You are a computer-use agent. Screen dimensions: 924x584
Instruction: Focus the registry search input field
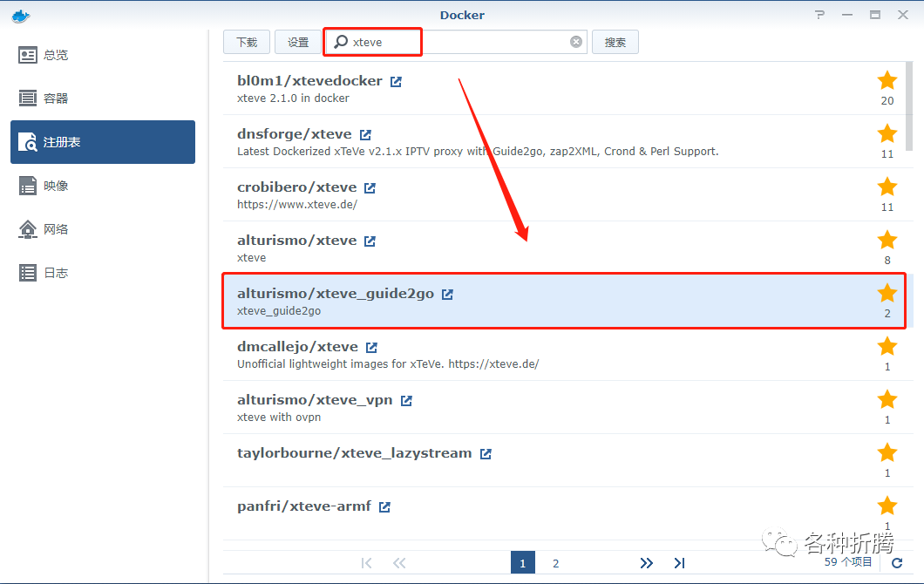[x=457, y=42]
